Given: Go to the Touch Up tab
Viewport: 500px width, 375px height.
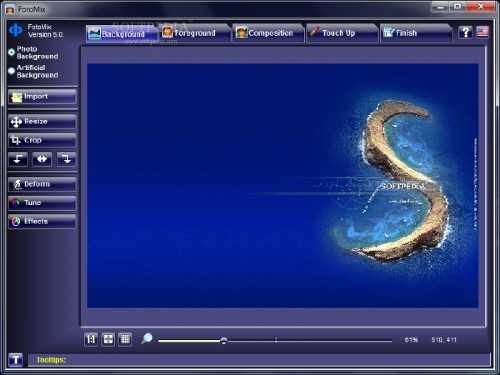Looking at the screenshot, I should (343, 33).
